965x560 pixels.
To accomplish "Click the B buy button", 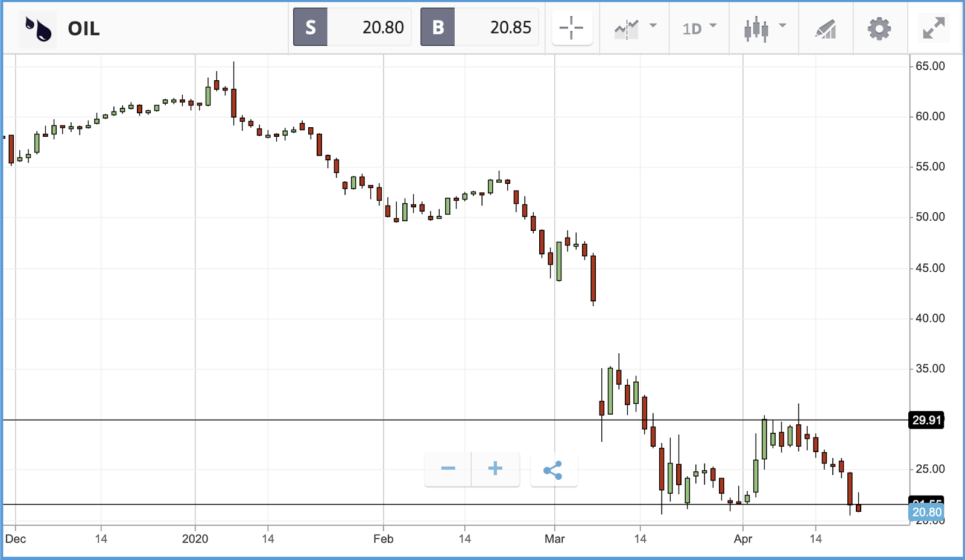I will [438, 27].
